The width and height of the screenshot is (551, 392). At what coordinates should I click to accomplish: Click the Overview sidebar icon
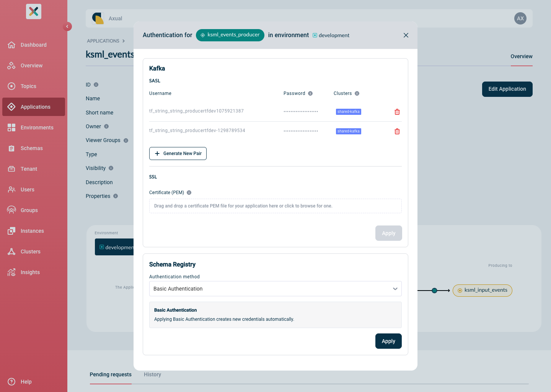[x=11, y=65]
